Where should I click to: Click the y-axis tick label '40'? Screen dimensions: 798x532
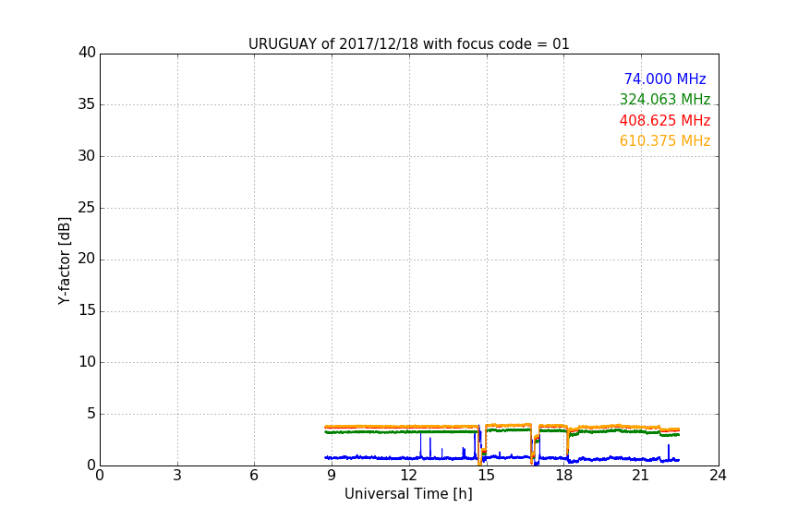pos(87,53)
